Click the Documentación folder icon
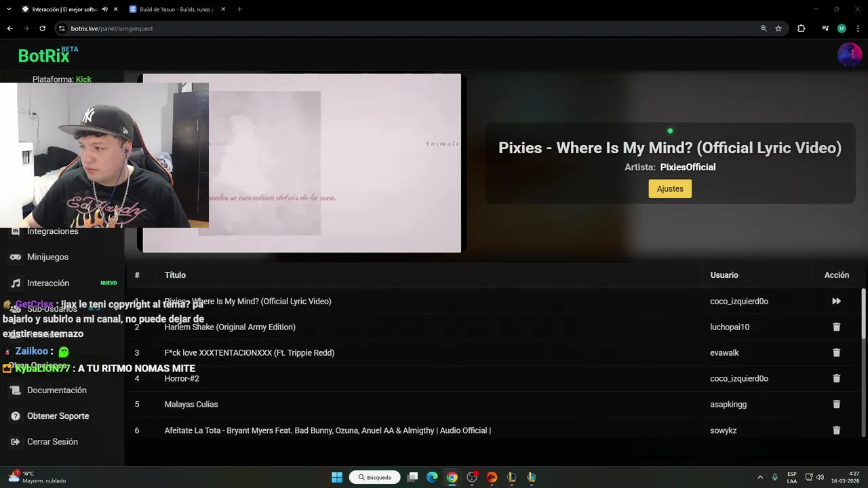Screen dimensions: 868x488 pyautogui.click(x=15, y=390)
